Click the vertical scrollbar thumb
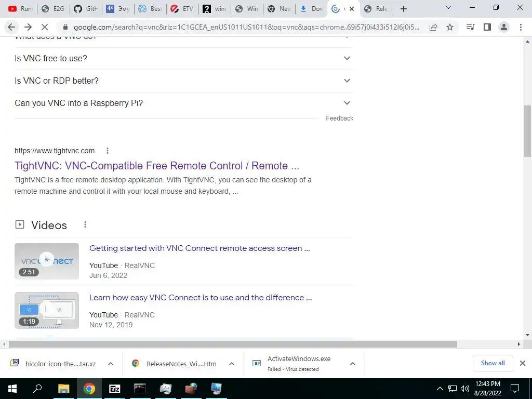Screen dimensions: 532x399 [527, 130]
